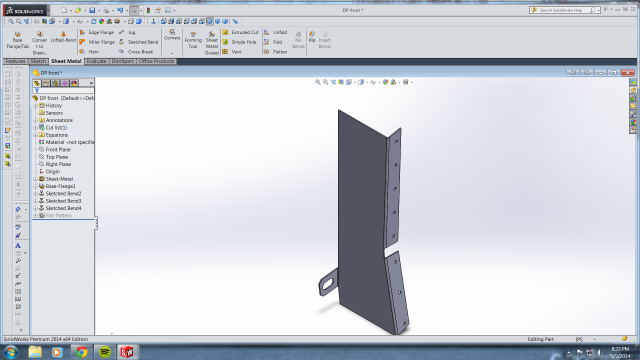Select Right Plane in feature tree
This screenshot has width=640, height=360.
click(x=54, y=164)
